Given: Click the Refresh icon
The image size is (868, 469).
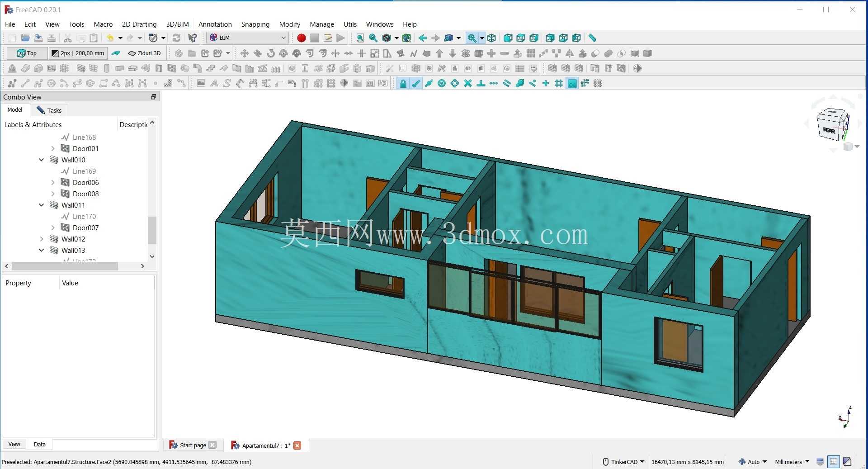Looking at the screenshot, I should 177,38.
